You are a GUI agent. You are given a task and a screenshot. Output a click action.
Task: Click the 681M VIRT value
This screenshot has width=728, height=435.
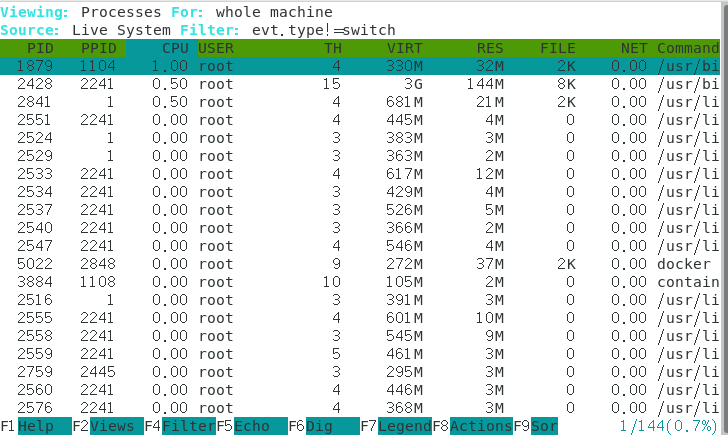404,102
